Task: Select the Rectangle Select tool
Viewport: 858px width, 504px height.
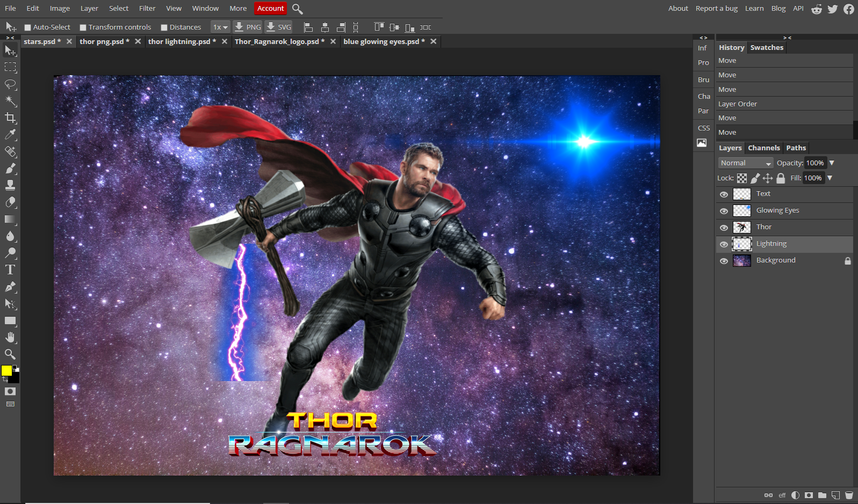Action: pyautogui.click(x=10, y=67)
